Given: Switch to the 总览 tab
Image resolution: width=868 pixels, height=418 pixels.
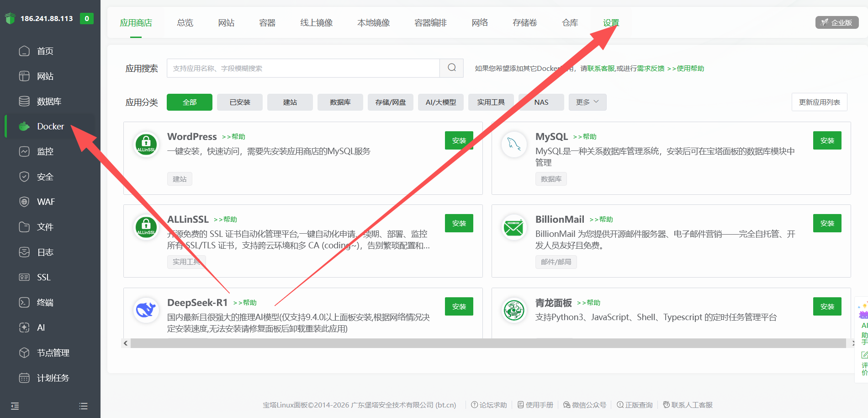Looking at the screenshot, I should tap(185, 23).
